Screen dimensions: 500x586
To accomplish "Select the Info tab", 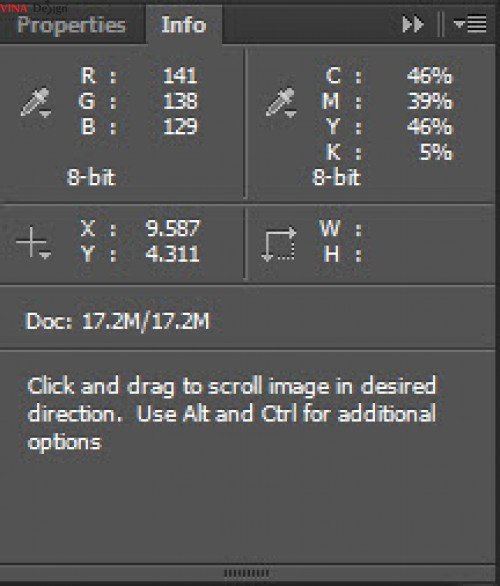I will click(x=183, y=25).
